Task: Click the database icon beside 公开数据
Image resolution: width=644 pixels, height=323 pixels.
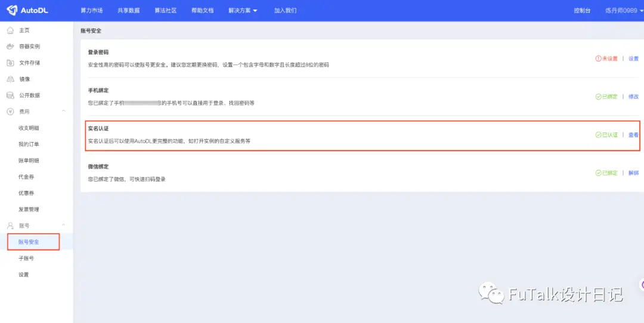Action: pos(10,96)
